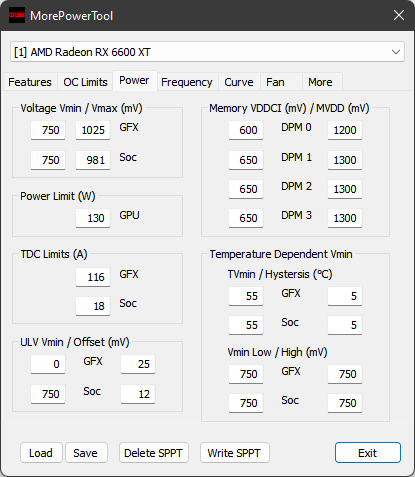The width and height of the screenshot is (415, 477).
Task: Edit DPM 3 MVDD field
Action: [x=345, y=218]
